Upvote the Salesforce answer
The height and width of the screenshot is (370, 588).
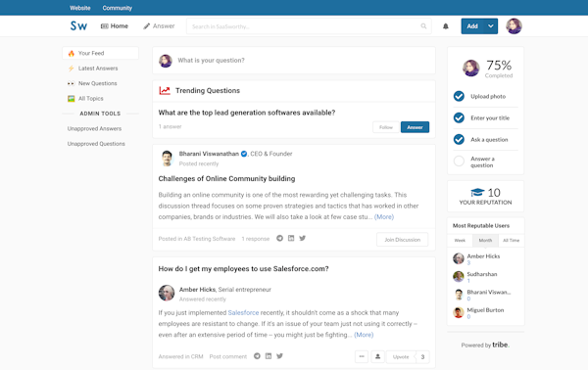(401, 357)
